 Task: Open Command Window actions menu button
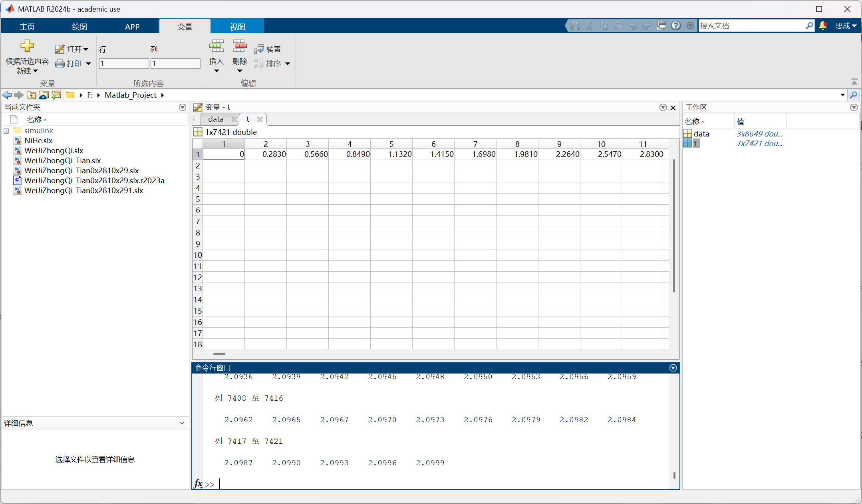pyautogui.click(x=673, y=368)
